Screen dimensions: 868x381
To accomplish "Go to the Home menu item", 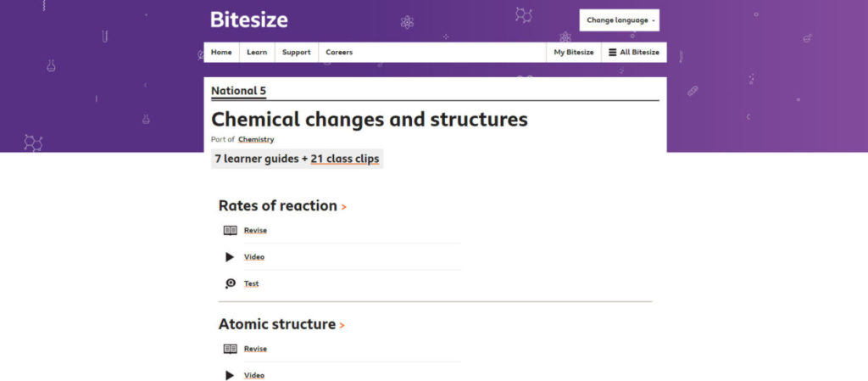I will coord(221,53).
